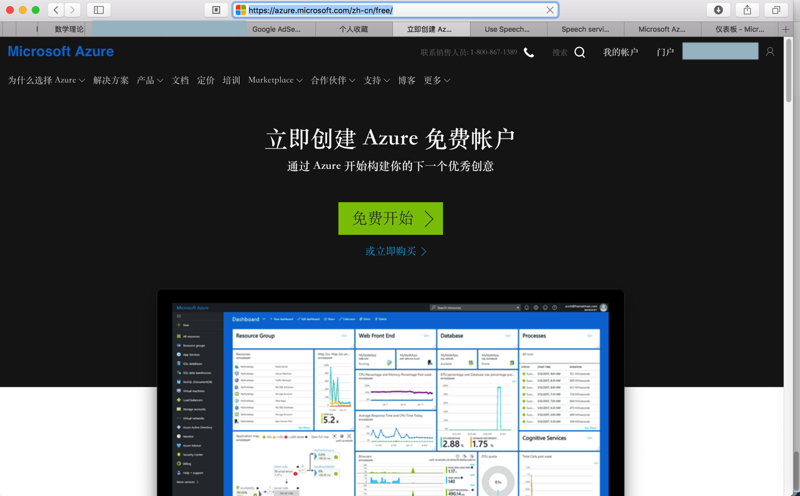Expand the 支持 dropdown
Screen dimensions: 800x496
tap(377, 80)
